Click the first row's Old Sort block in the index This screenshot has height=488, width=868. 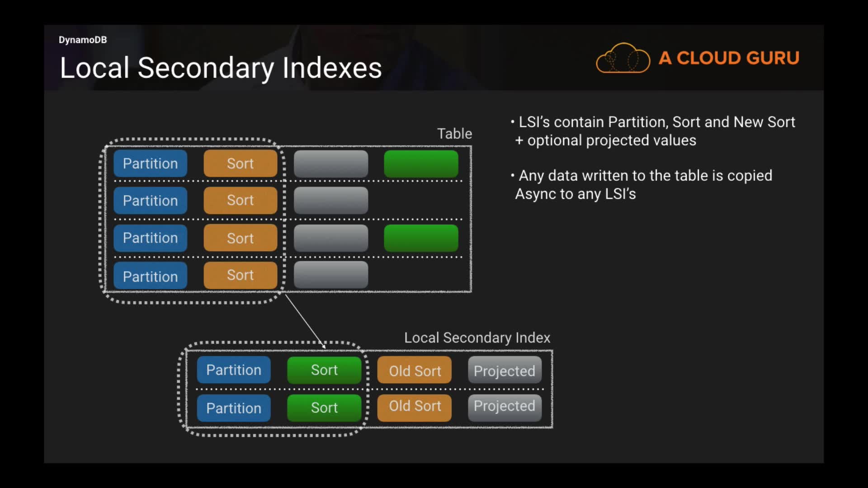tap(415, 371)
